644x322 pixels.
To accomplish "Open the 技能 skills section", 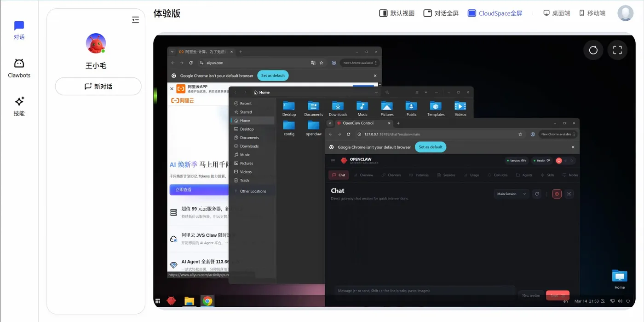I will [x=19, y=107].
